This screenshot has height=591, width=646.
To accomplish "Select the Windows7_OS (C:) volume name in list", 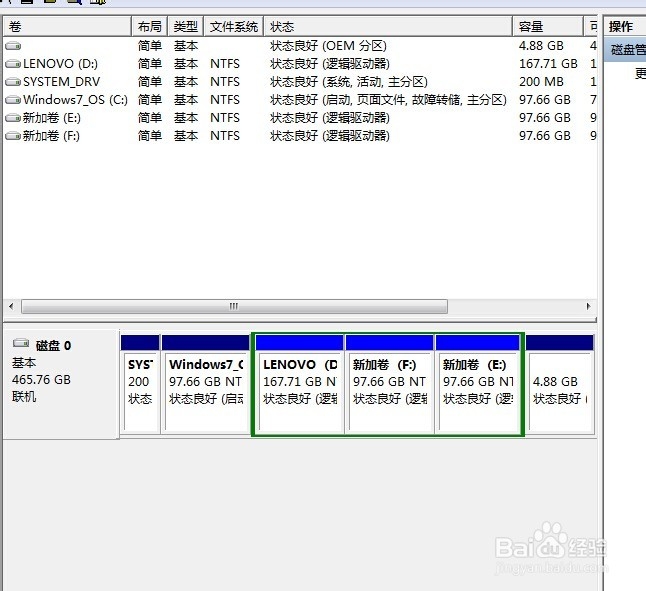I will click(75, 100).
